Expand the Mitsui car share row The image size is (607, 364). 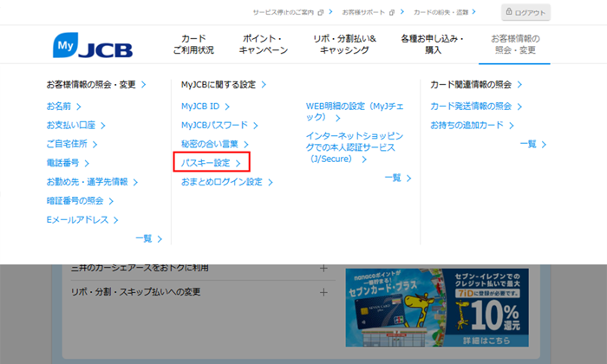(323, 268)
